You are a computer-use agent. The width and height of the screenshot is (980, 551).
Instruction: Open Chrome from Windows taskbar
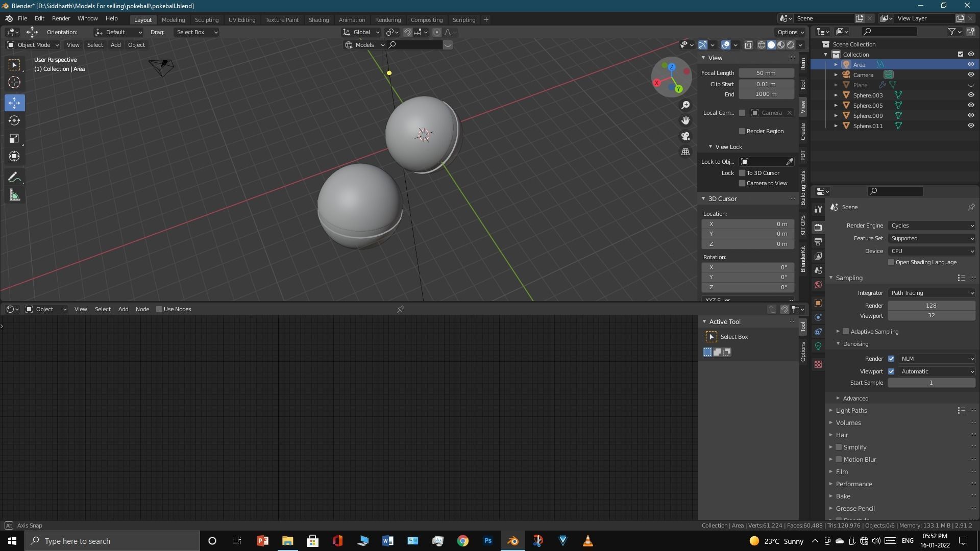point(462,541)
